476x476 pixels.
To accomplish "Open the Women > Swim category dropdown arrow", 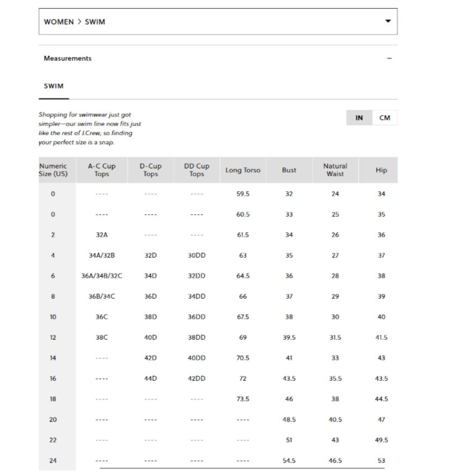I will coord(388,21).
